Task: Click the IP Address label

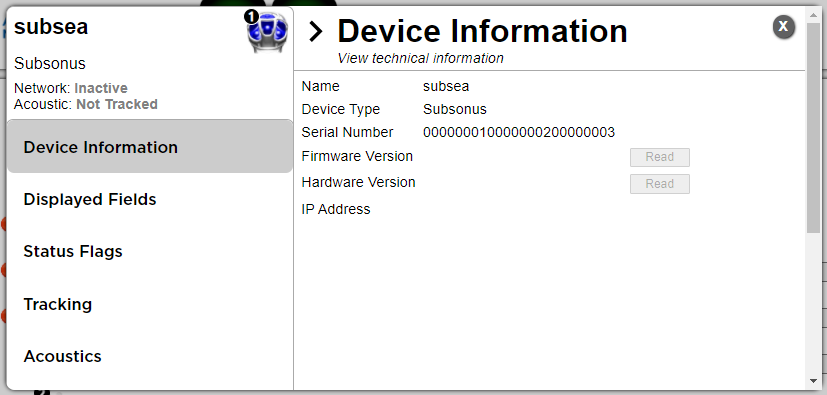Action: tap(336, 209)
